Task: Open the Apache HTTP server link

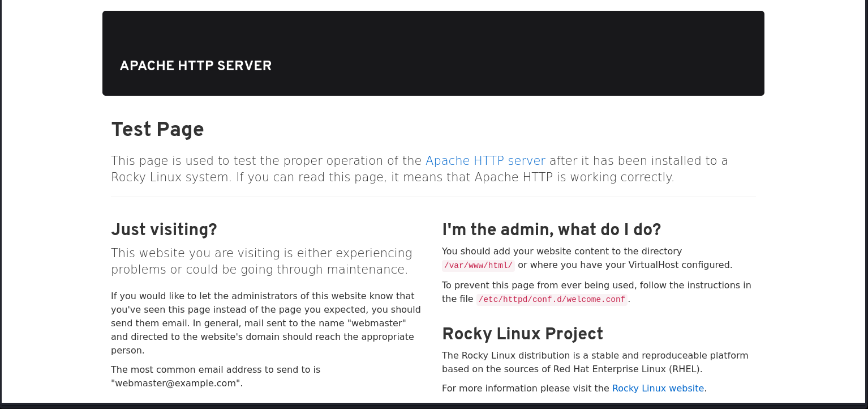Action: pyautogui.click(x=485, y=161)
